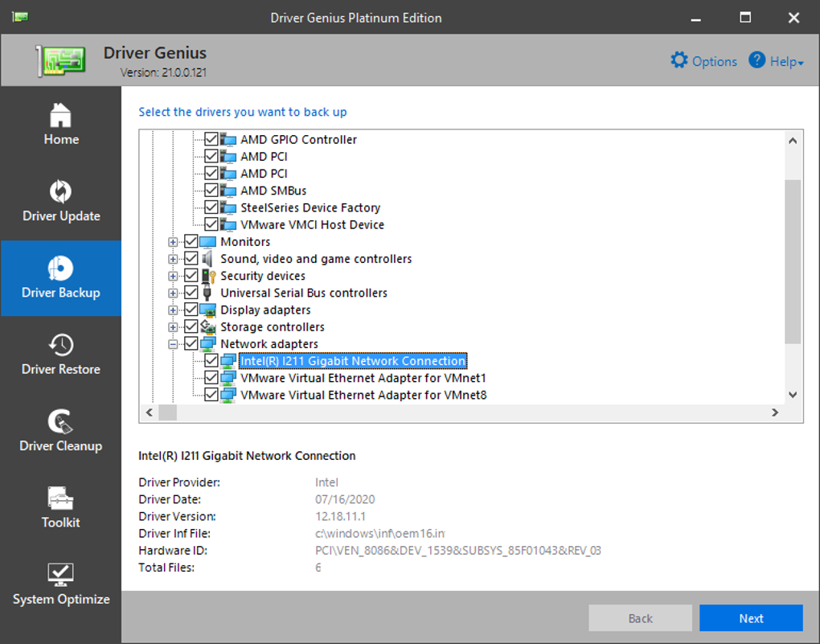The width and height of the screenshot is (820, 644).
Task: Click the Next button
Action: (x=751, y=618)
